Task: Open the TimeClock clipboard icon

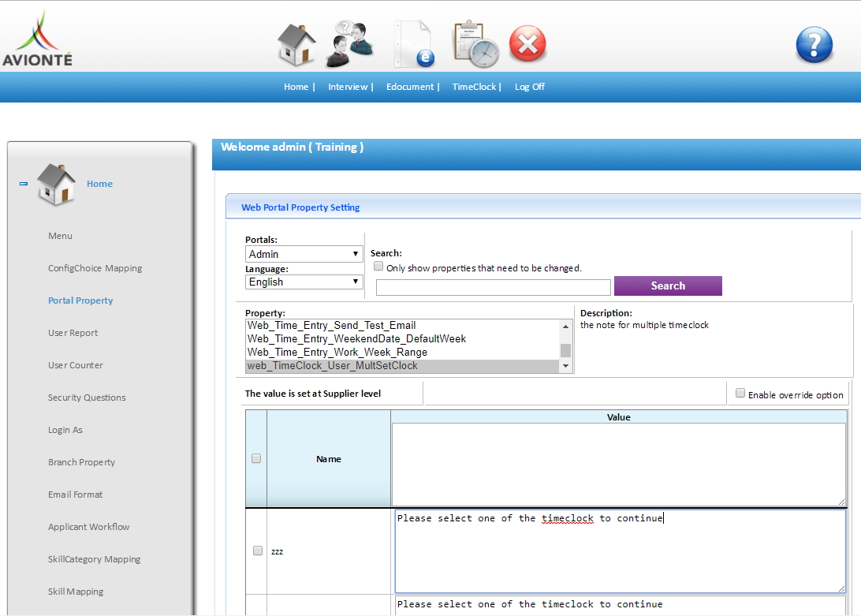Action: [x=475, y=44]
